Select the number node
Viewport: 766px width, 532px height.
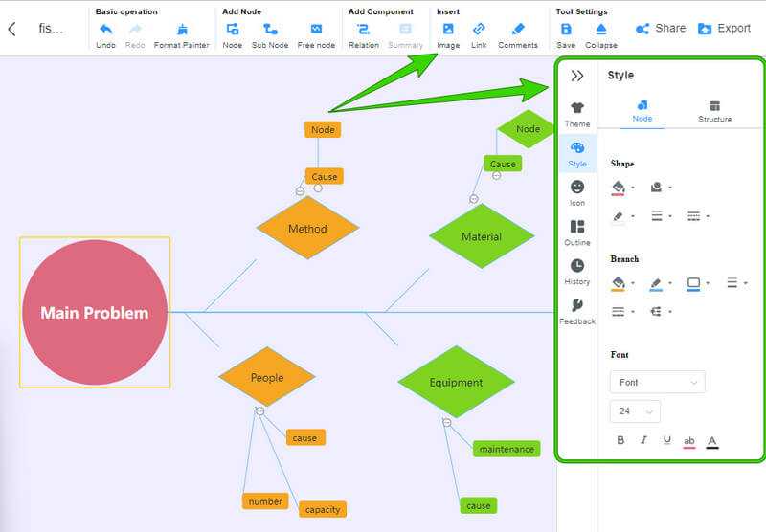tap(265, 501)
